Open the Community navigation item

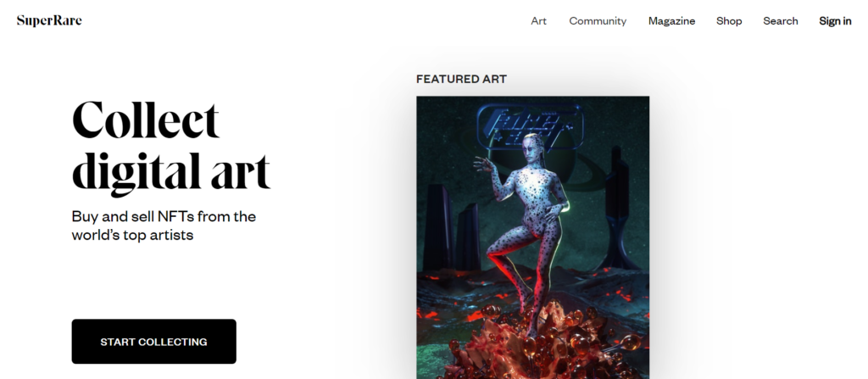598,21
